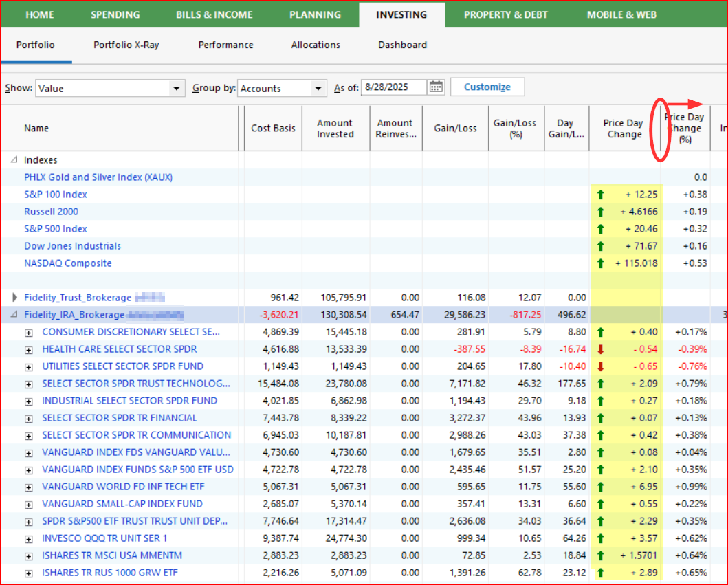728x585 pixels.
Task: Click green up arrow for Dow Jones Industrials
Action: [601, 246]
